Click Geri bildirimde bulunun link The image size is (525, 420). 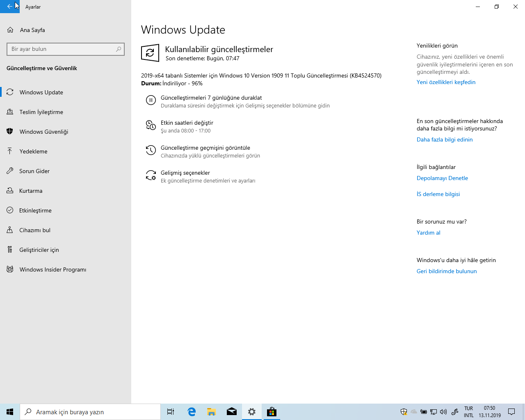click(x=447, y=271)
